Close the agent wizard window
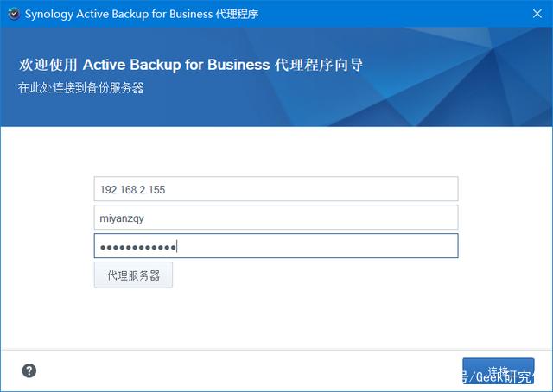 click(537, 14)
